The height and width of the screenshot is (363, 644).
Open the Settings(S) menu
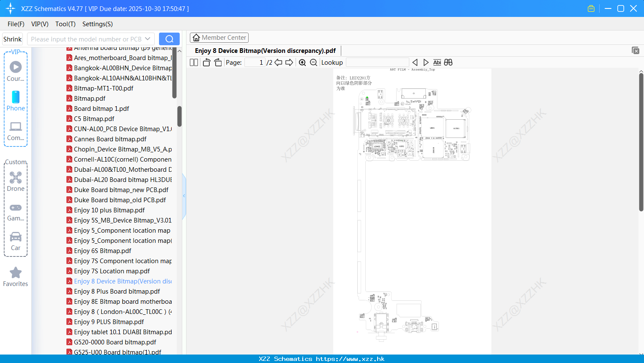(x=98, y=24)
